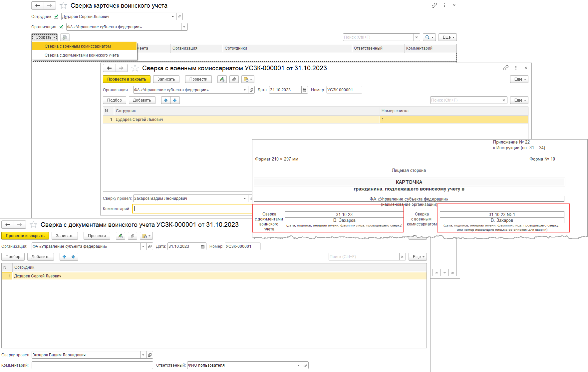Toggle the Организация filter checkbox

pyautogui.click(x=61, y=27)
